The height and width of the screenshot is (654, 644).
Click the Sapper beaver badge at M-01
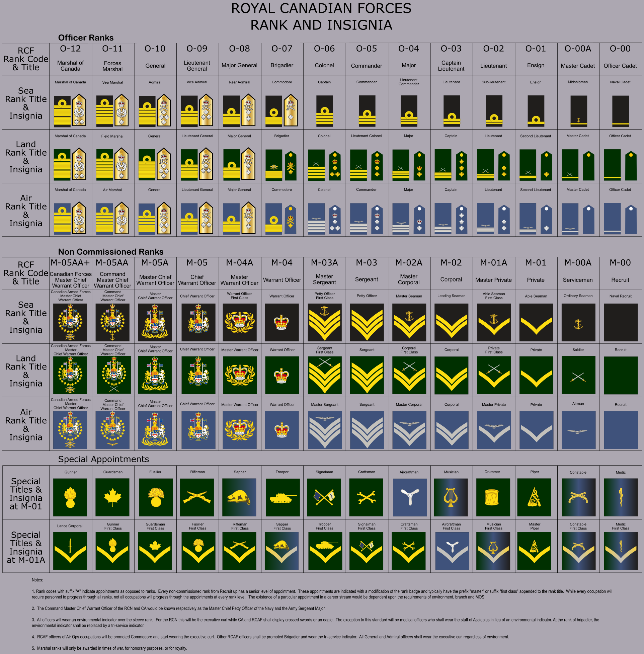point(240,497)
